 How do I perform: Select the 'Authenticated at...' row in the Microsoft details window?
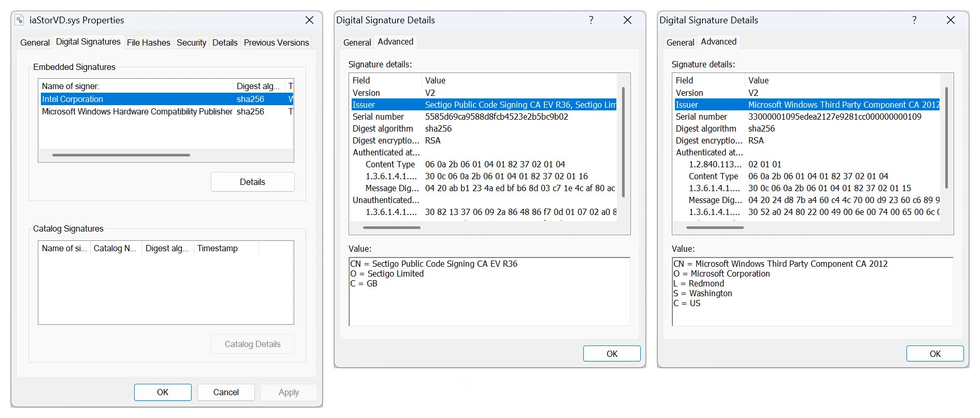point(807,152)
